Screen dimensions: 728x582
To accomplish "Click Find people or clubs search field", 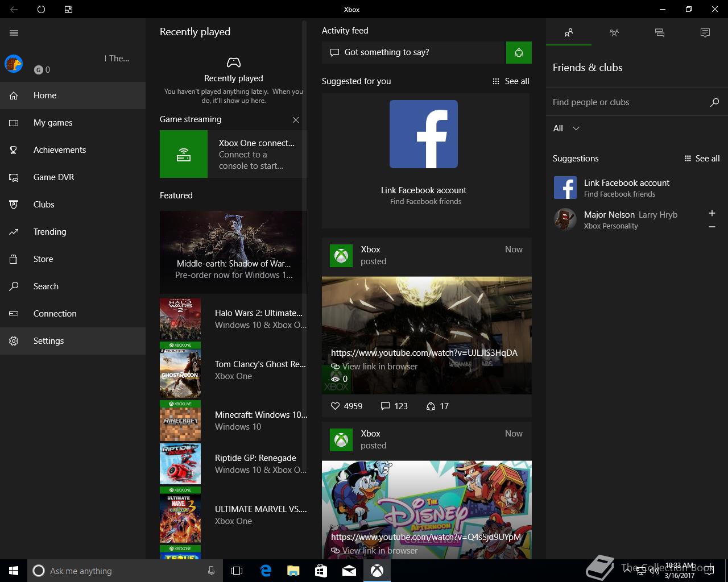I will tap(627, 102).
